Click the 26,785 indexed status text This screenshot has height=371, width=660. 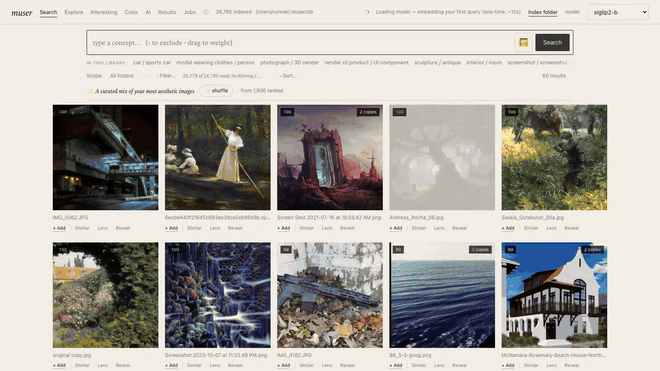pyautogui.click(x=264, y=12)
